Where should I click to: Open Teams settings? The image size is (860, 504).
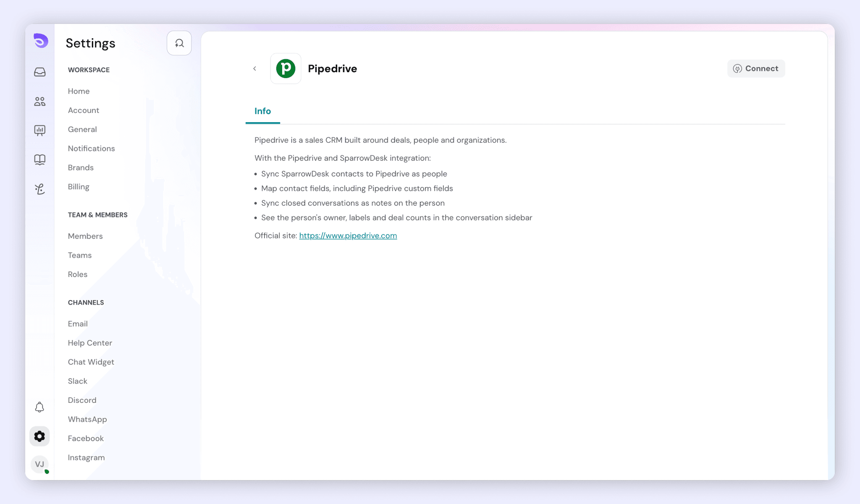tap(80, 255)
